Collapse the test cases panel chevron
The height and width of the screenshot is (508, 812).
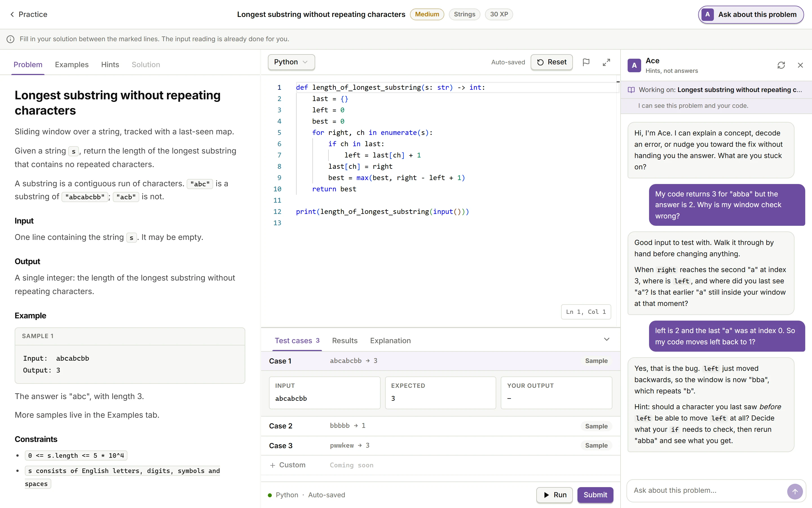click(607, 339)
